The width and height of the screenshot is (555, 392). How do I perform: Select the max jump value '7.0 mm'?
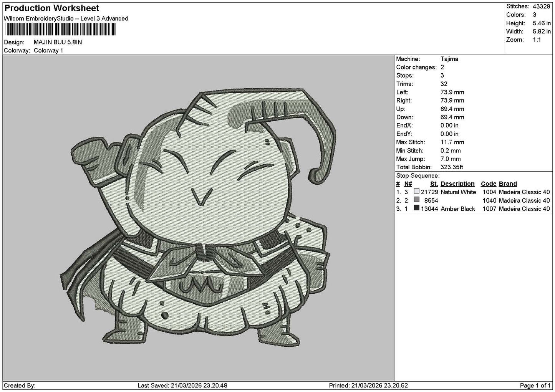point(451,159)
